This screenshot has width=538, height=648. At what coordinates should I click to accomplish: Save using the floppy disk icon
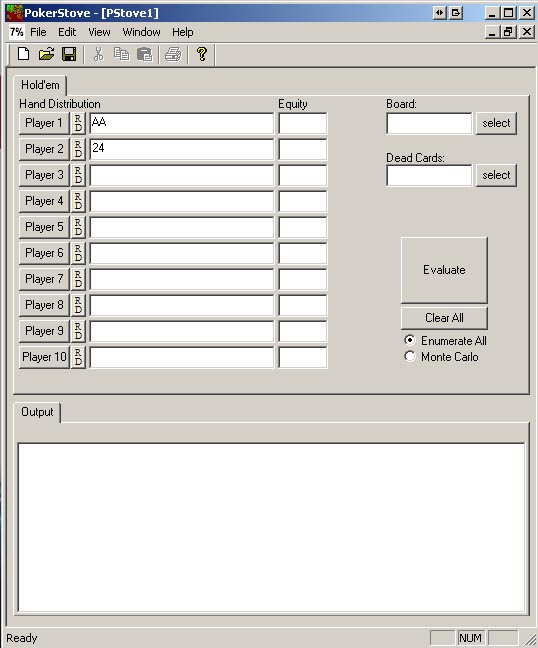(69, 54)
